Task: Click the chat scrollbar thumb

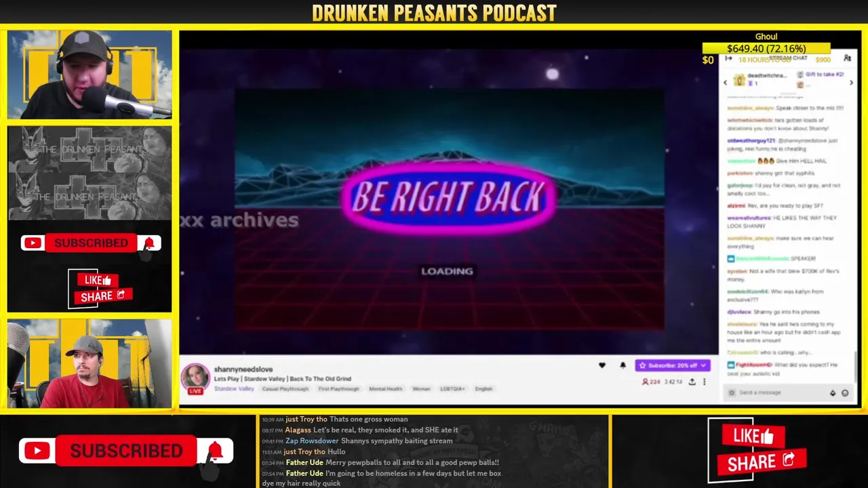Action: (x=855, y=367)
